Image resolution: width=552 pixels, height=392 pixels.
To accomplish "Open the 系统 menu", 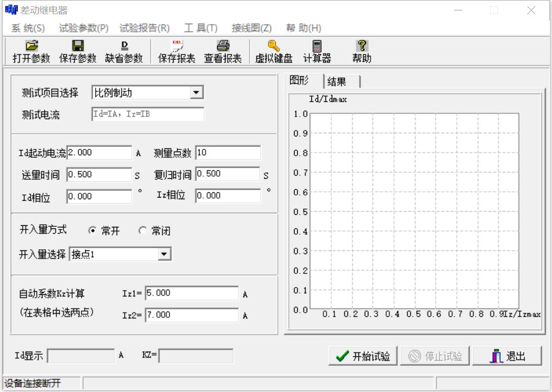I will tap(29, 28).
